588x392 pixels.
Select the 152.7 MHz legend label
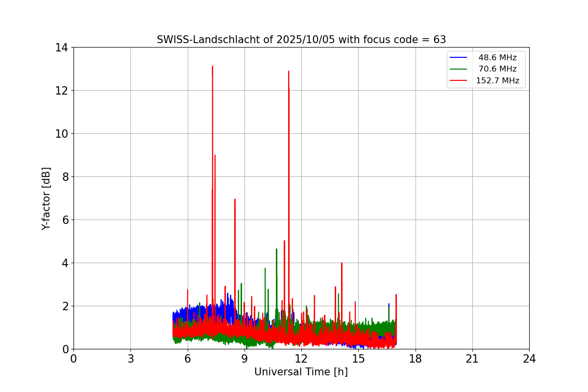[x=497, y=81]
